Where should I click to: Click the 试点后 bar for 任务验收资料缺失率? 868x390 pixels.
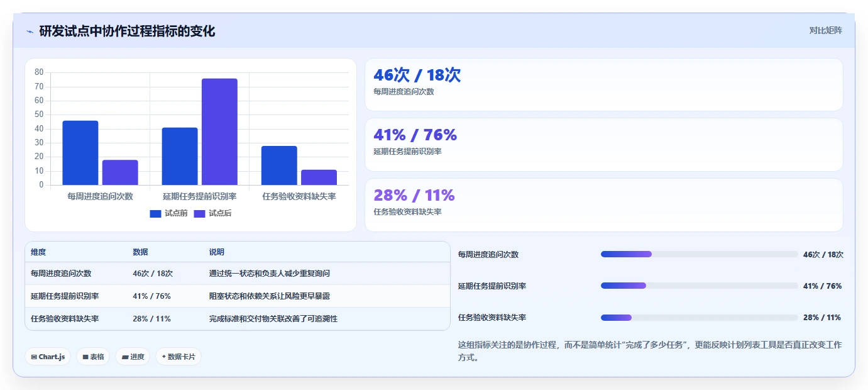pyautogui.click(x=319, y=177)
